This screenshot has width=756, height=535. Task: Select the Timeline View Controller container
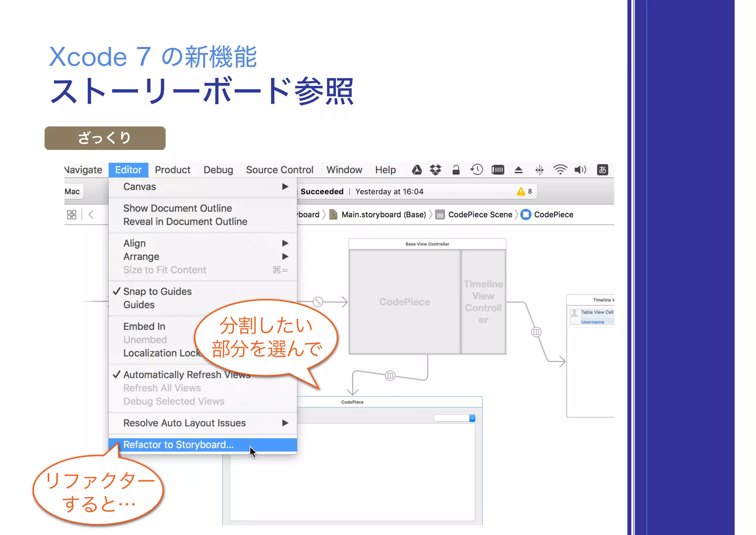484,302
